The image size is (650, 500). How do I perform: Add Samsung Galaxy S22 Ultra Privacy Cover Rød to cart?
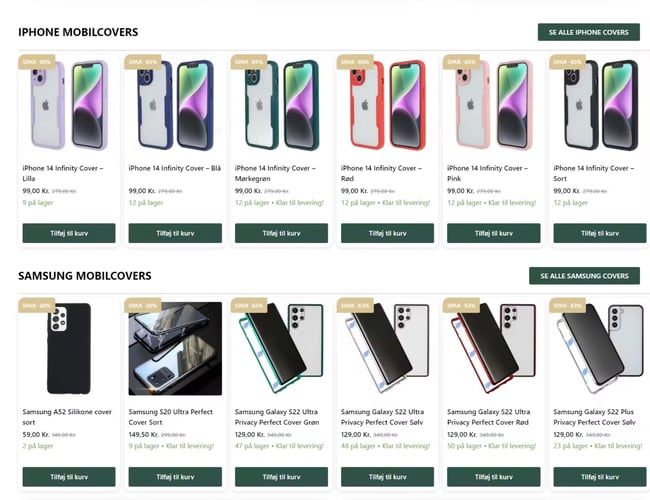pos(493,477)
